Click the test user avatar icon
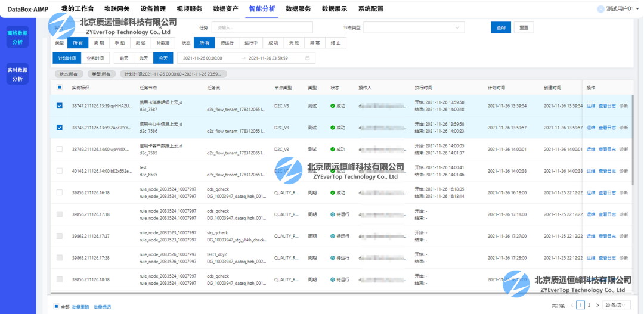Screen dimensions: 644x314 tap(601, 8)
